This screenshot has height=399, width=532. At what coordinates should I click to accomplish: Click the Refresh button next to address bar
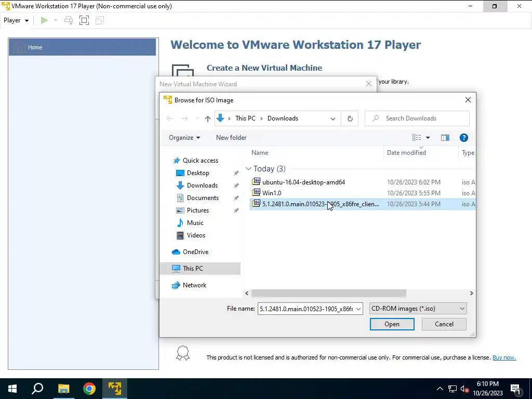[x=350, y=119]
